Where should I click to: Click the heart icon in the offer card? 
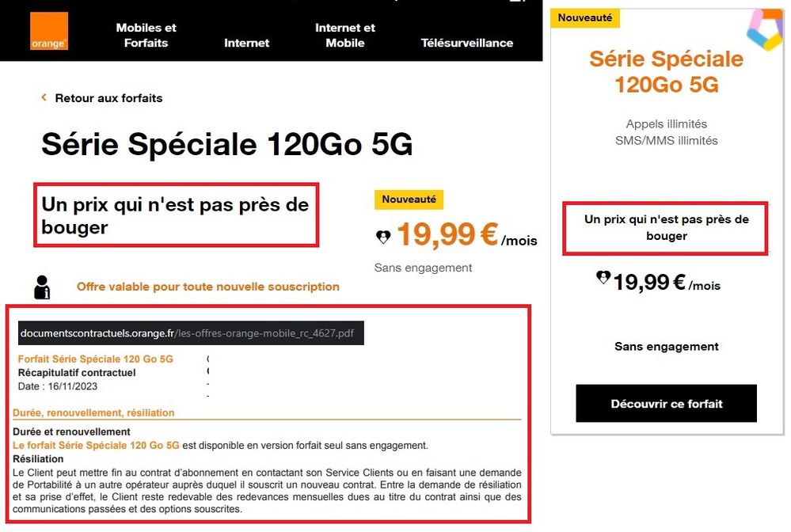(x=603, y=278)
